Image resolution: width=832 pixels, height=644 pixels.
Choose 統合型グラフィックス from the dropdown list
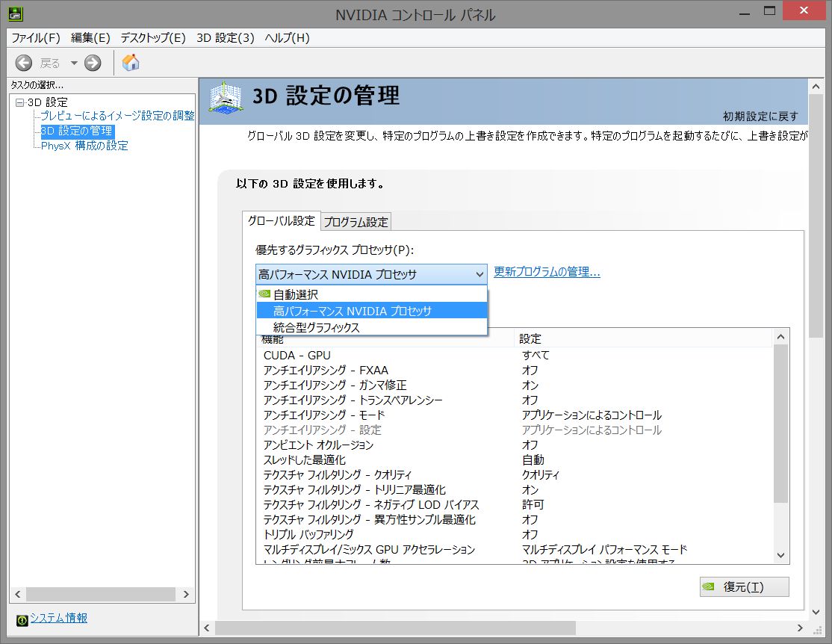point(371,327)
